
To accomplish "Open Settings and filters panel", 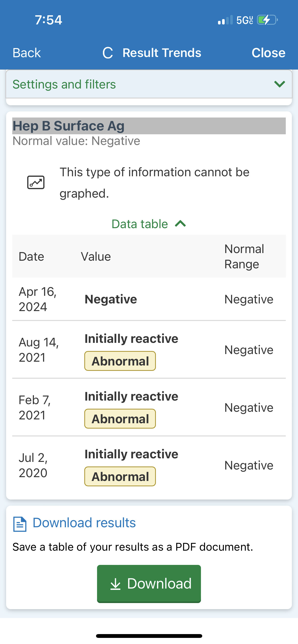I will point(64,84).
